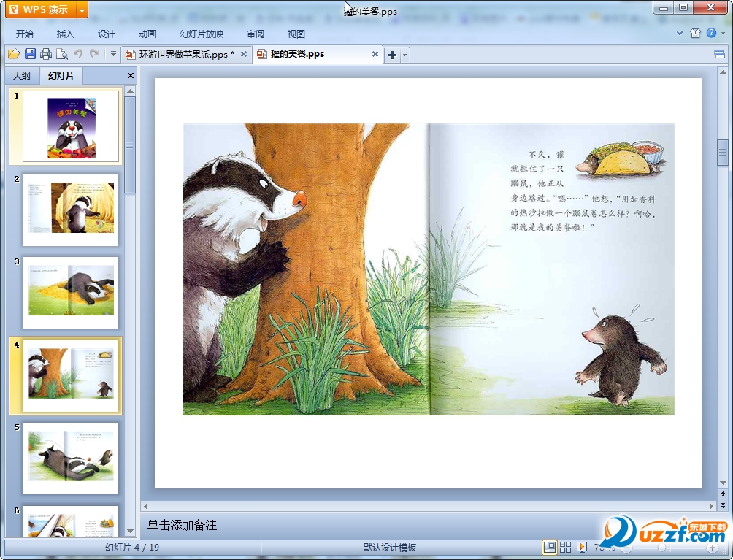
Task: Open the quick access toolbar customize dropdown
Action: pos(113,54)
